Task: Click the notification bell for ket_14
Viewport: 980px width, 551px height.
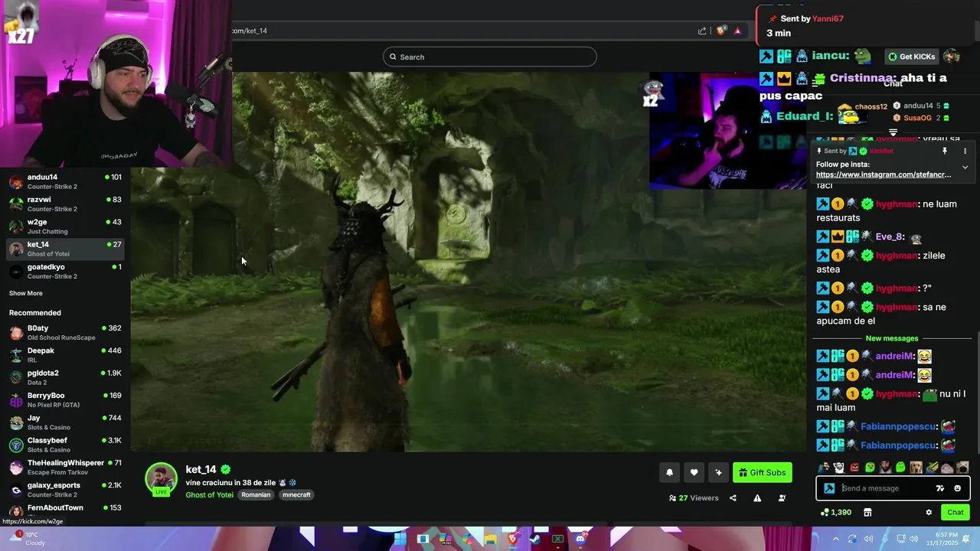Action: tap(669, 472)
